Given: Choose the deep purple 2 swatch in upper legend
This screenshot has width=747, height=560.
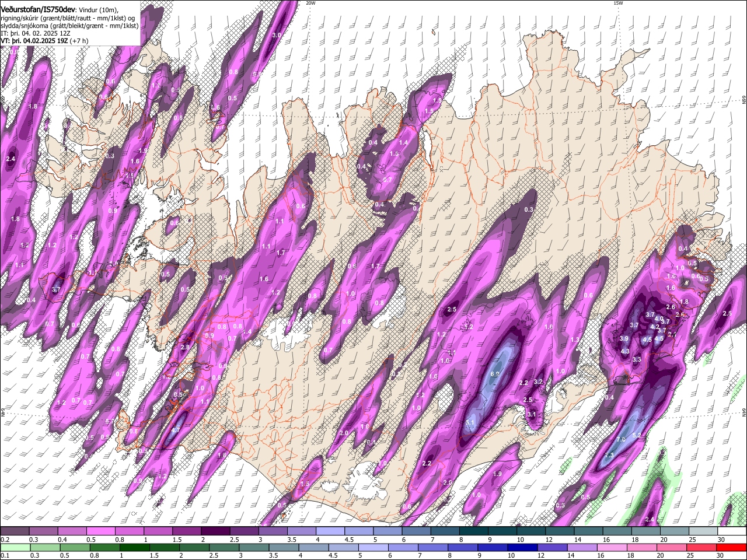Looking at the screenshot, I should click(215, 531).
